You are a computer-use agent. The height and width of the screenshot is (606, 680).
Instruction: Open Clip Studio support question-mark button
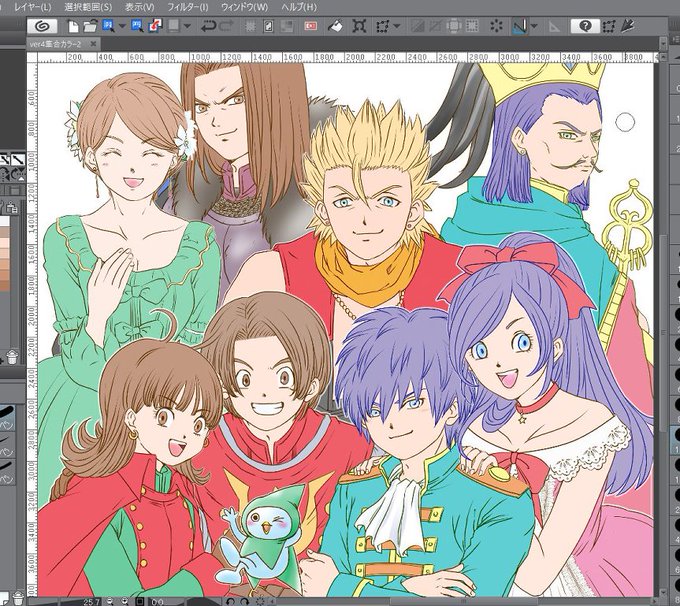[x=585, y=26]
